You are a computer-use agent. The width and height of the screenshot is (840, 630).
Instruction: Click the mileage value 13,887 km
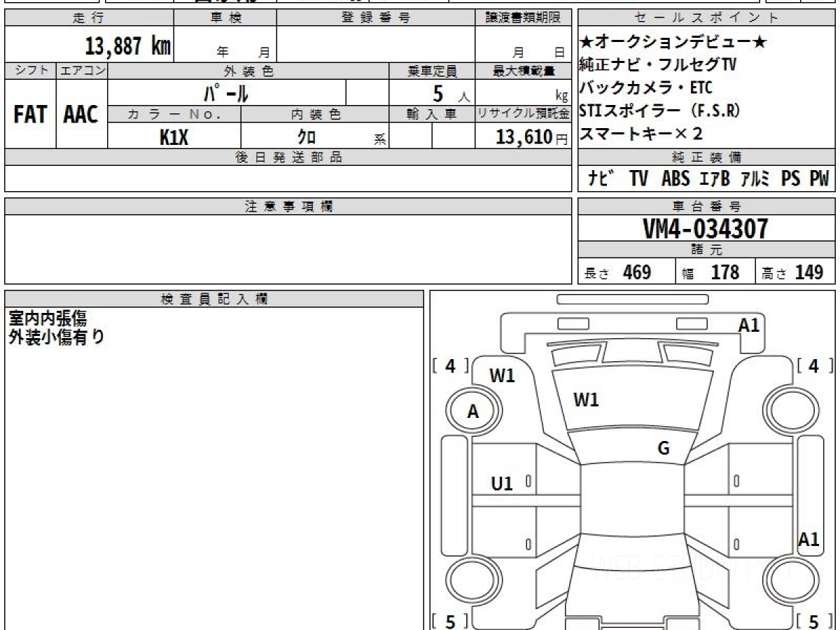coord(128,46)
